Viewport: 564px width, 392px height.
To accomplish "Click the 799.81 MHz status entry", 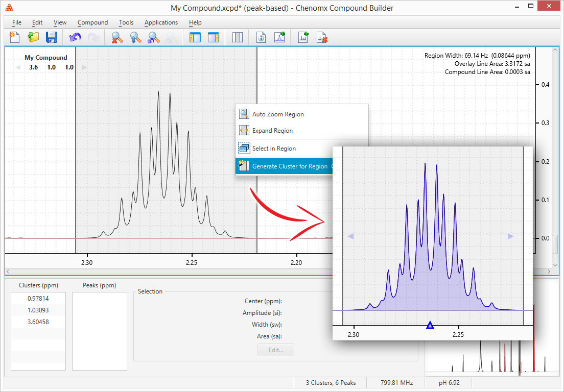I will (x=397, y=383).
